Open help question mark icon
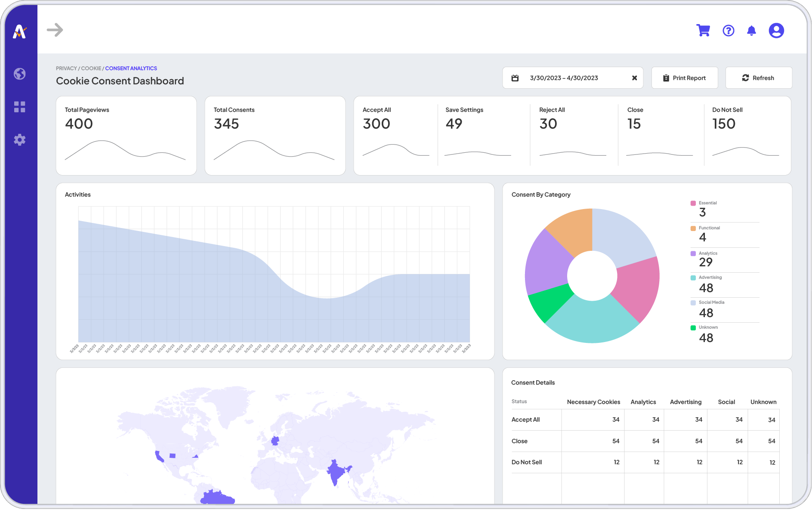The image size is (812, 521). tap(729, 31)
